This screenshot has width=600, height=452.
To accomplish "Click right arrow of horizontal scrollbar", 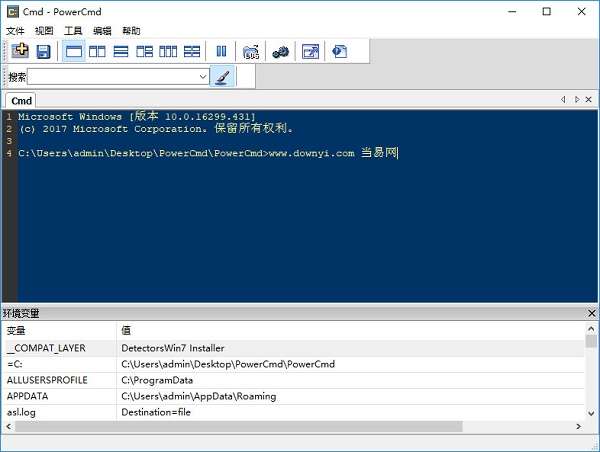I will (579, 426).
